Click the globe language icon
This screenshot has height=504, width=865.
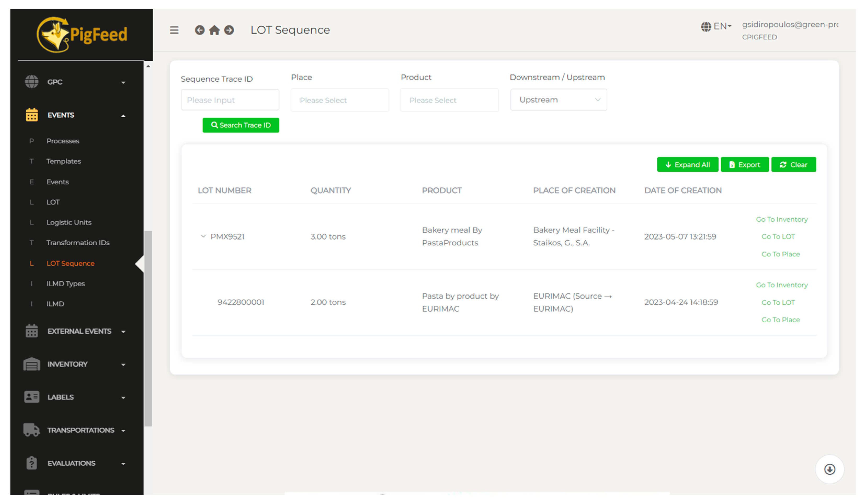click(x=706, y=26)
